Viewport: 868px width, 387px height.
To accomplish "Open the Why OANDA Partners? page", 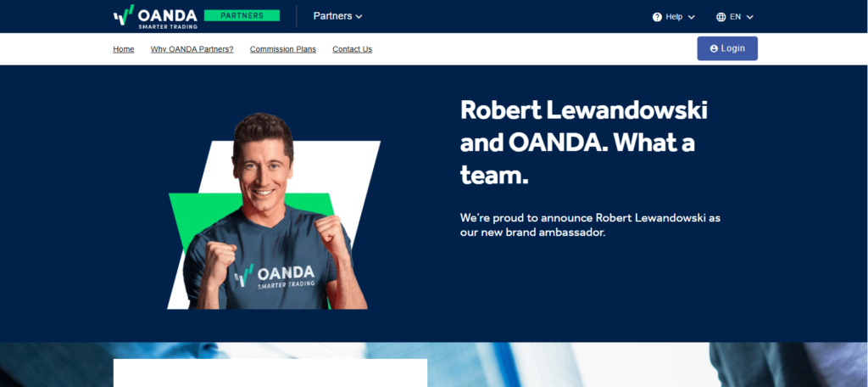I will (x=192, y=49).
